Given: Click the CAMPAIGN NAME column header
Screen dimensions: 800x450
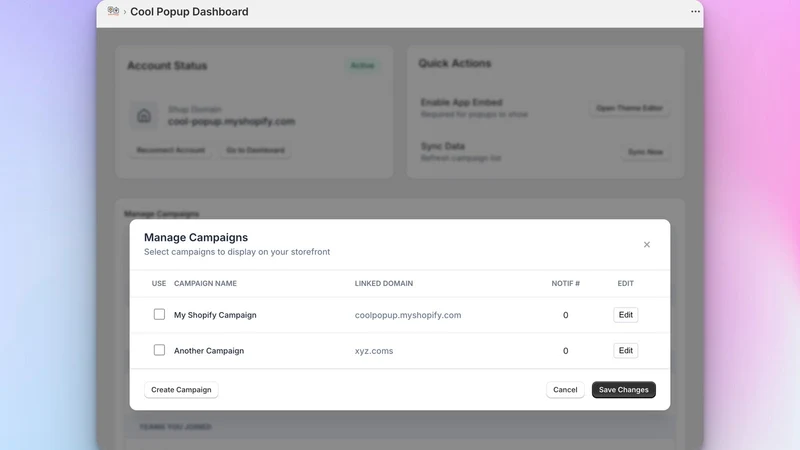Looking at the screenshot, I should [x=205, y=283].
